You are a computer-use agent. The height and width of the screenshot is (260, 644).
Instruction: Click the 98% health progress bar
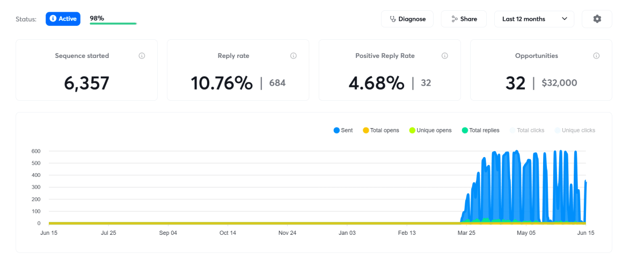[x=113, y=24]
